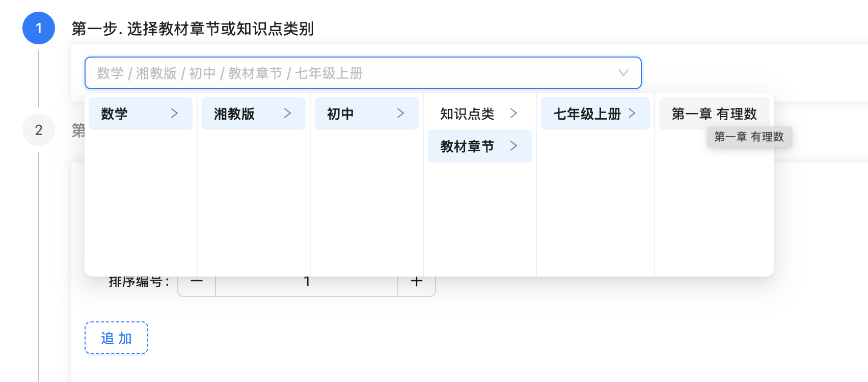Select the 教材章节 option
The height and width of the screenshot is (382, 868).
click(467, 146)
